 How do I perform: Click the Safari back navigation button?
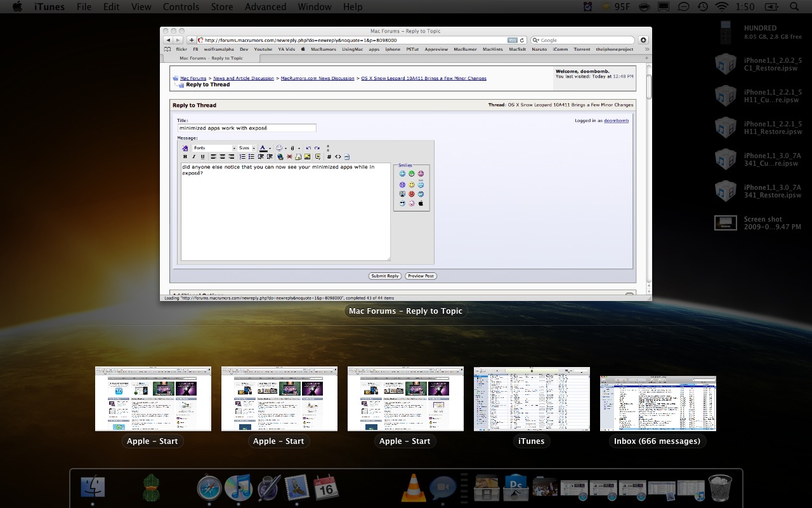pos(169,40)
